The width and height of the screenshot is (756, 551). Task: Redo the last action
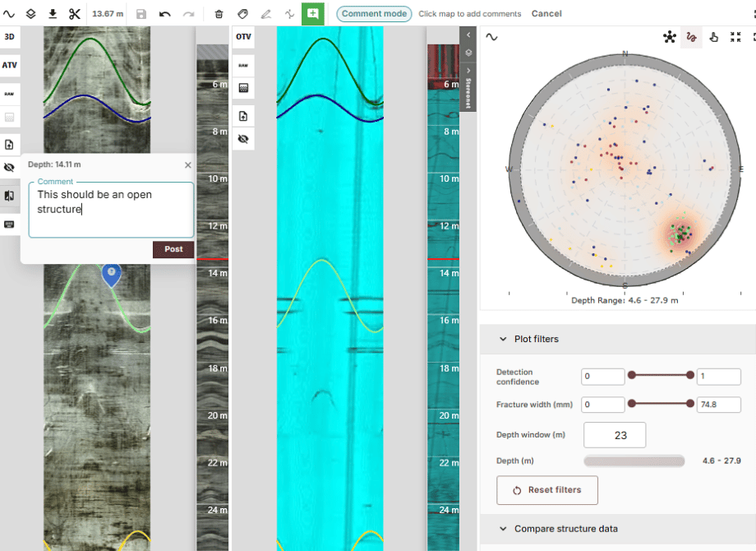pos(188,14)
